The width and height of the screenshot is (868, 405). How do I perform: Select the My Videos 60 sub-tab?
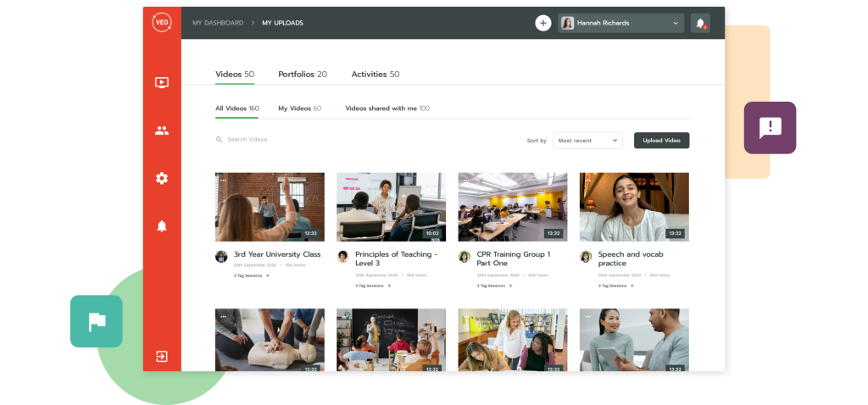299,108
